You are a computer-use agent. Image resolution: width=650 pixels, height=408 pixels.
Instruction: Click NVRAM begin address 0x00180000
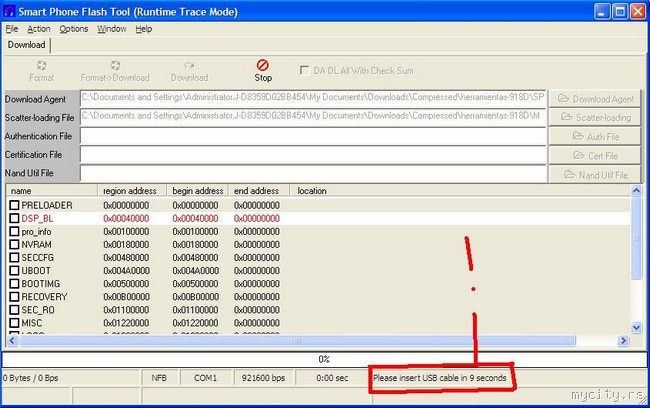coord(195,244)
